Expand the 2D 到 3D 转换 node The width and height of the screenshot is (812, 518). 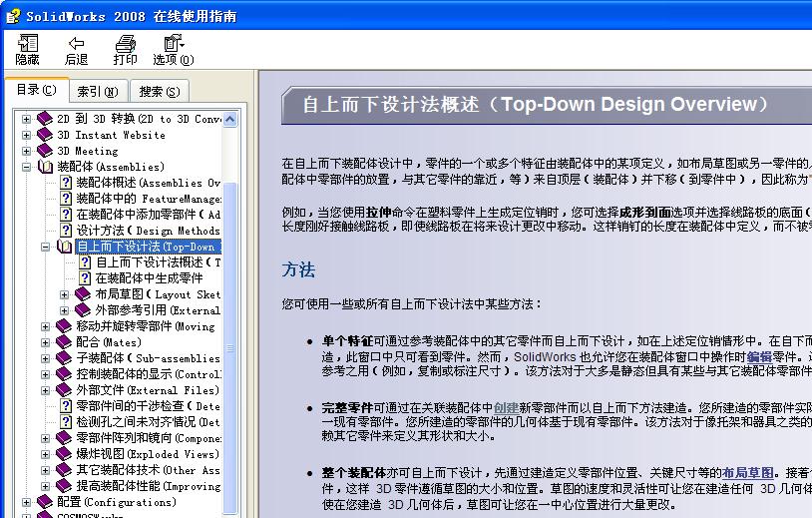point(26,119)
